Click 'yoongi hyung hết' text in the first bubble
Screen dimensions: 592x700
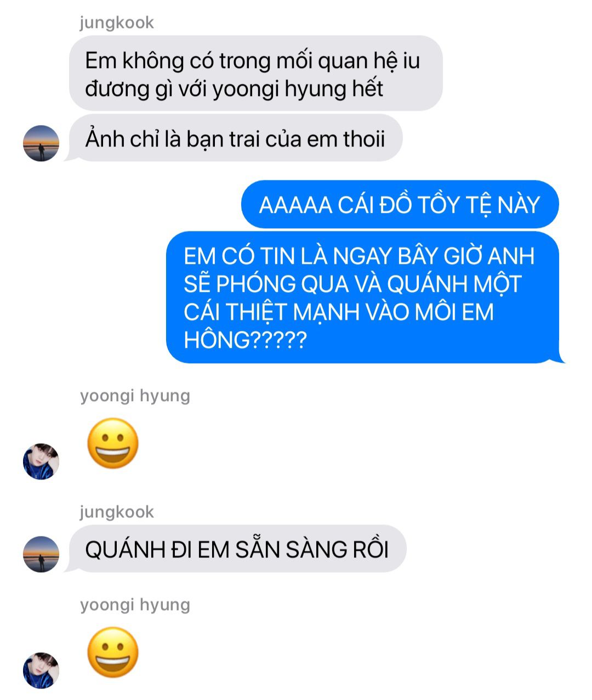coord(298,89)
